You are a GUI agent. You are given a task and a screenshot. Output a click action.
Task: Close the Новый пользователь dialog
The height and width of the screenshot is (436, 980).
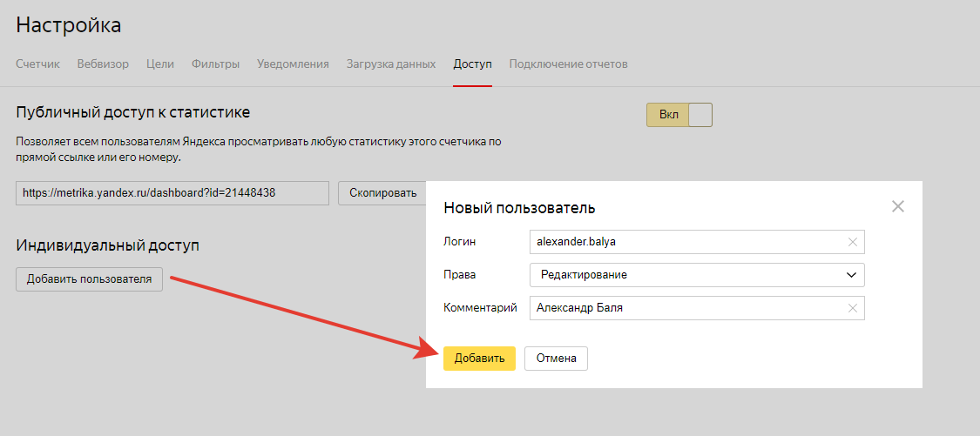click(898, 207)
